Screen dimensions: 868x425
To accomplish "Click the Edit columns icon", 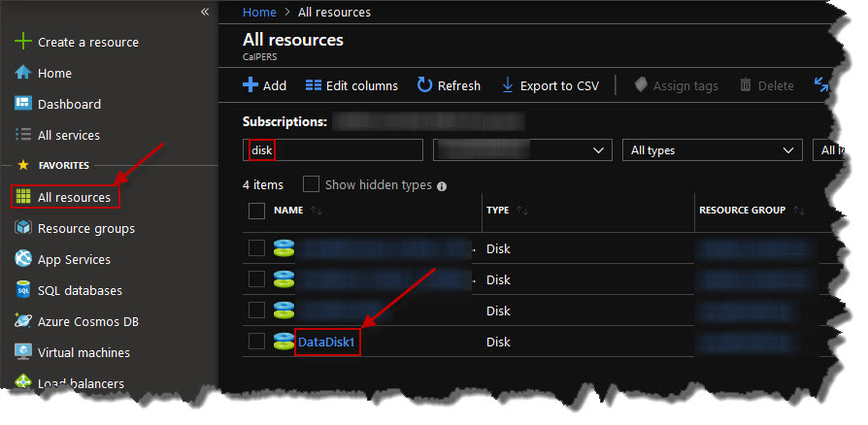I will pyautogui.click(x=314, y=85).
